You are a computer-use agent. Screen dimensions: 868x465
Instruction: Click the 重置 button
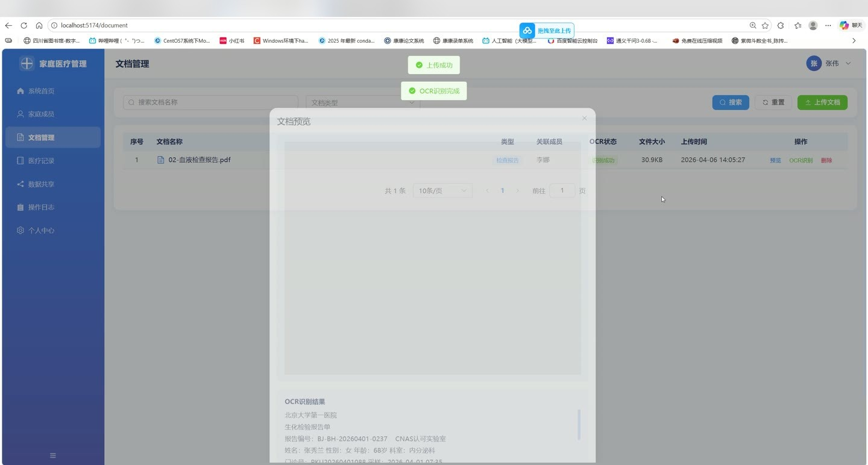[773, 102]
